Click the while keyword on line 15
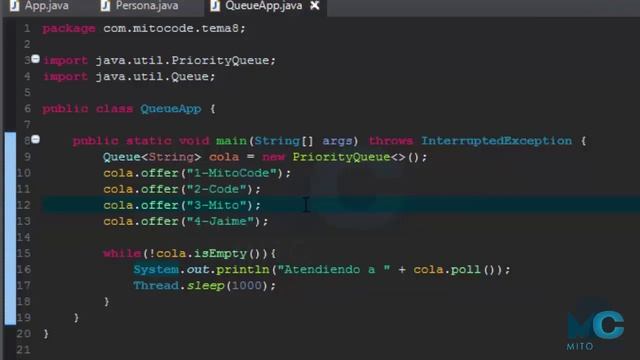The image size is (640, 360). (x=122, y=253)
